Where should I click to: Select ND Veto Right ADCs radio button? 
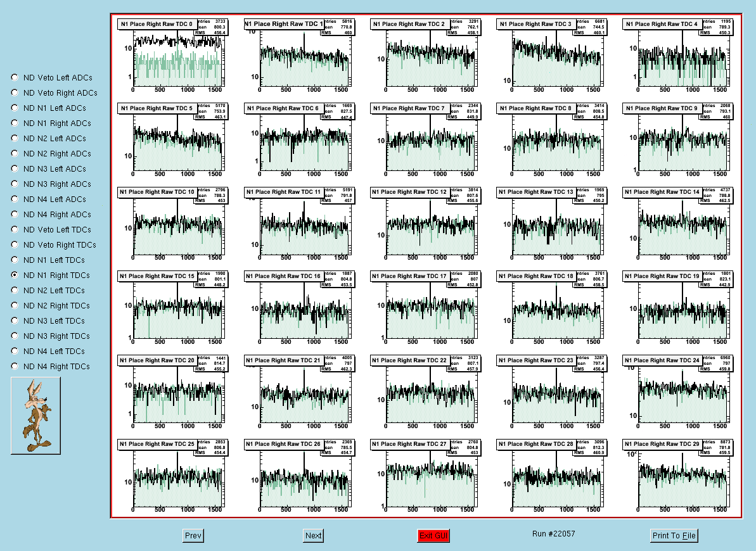pos(15,92)
